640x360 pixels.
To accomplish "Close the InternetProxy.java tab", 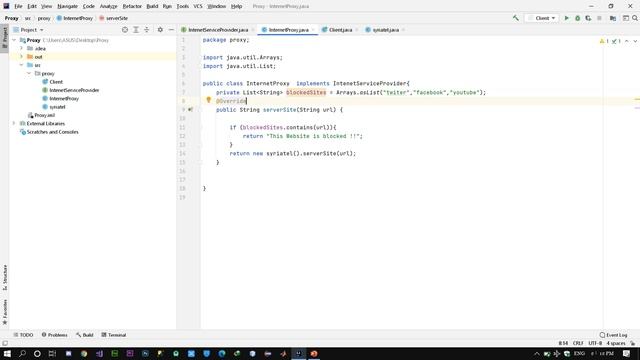I will [x=313, y=30].
